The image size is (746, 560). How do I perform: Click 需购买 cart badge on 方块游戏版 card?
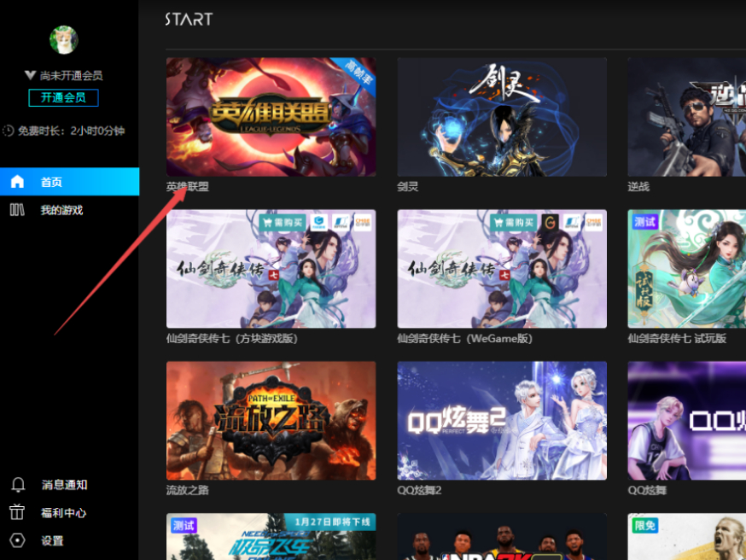[283, 222]
